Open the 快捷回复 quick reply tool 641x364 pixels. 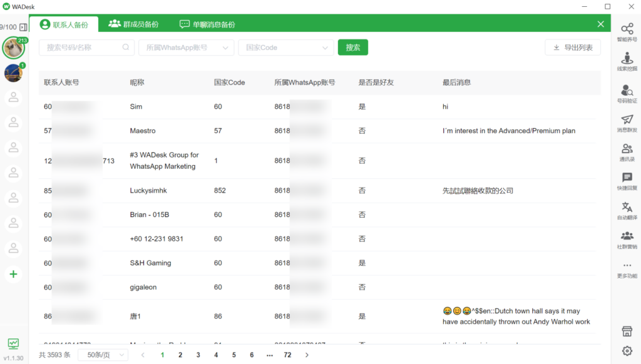(x=627, y=181)
